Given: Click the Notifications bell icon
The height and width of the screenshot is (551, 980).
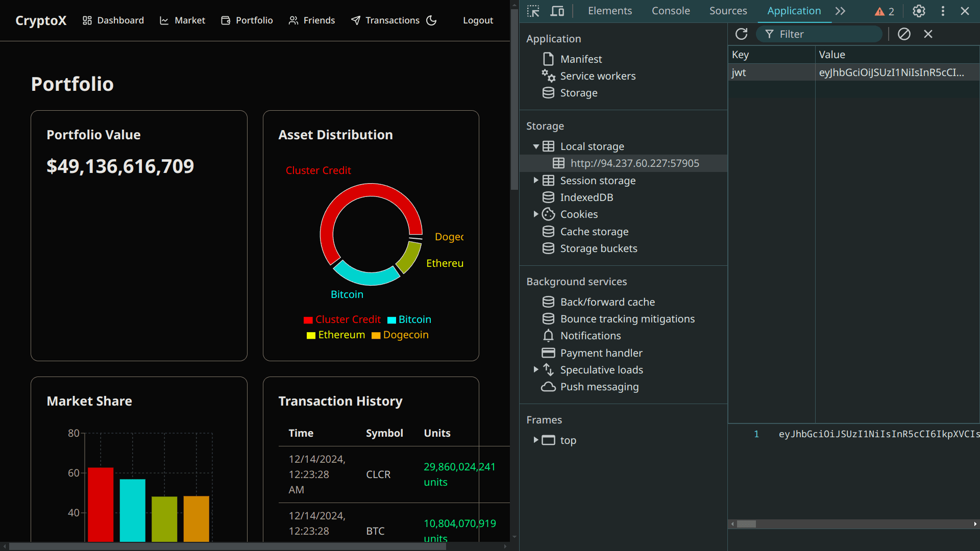Looking at the screenshot, I should (548, 335).
